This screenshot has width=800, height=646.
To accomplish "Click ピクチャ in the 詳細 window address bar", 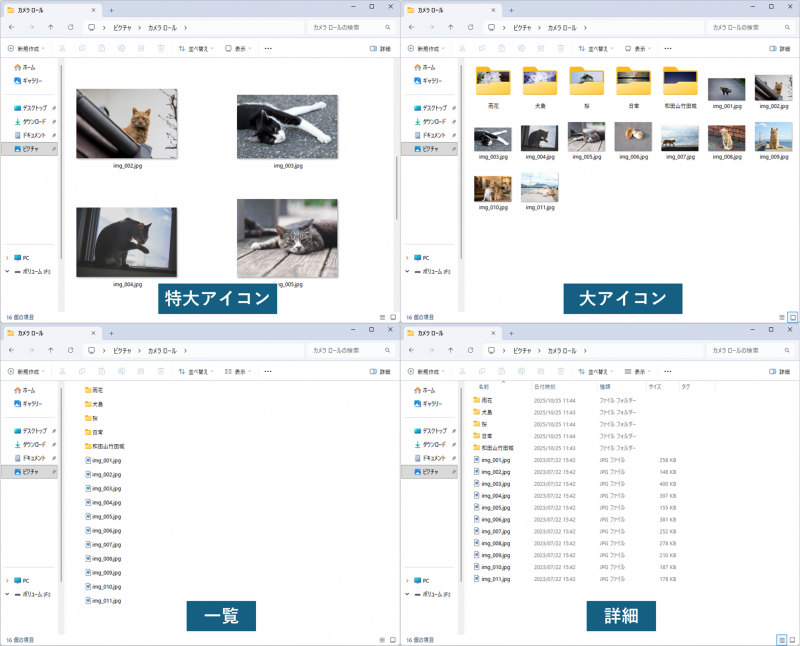I will (521, 351).
